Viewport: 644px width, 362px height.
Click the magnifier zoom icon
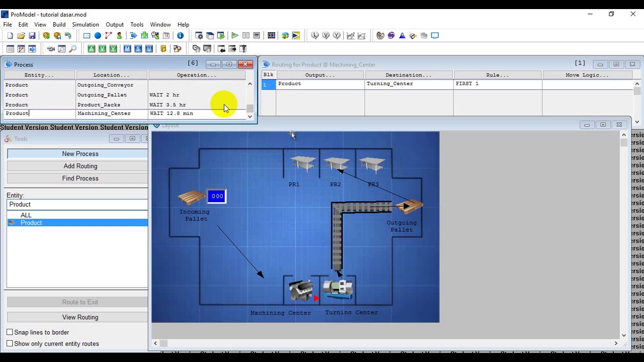pos(73,49)
